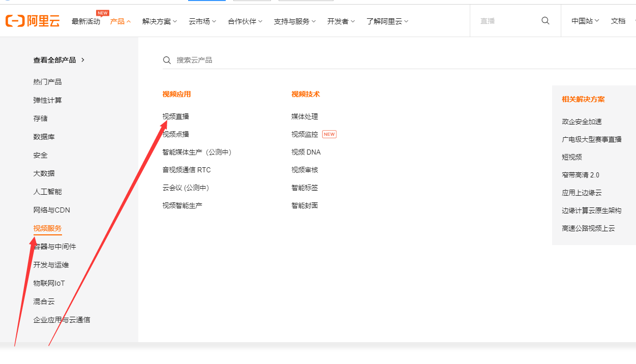636x364 pixels.
Task: Open 视频监控 product
Action: point(305,134)
